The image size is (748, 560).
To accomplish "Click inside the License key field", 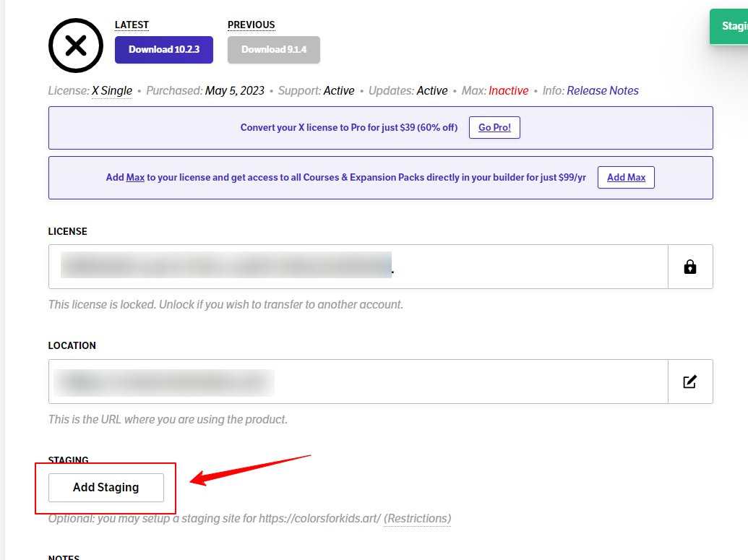I will [358, 267].
